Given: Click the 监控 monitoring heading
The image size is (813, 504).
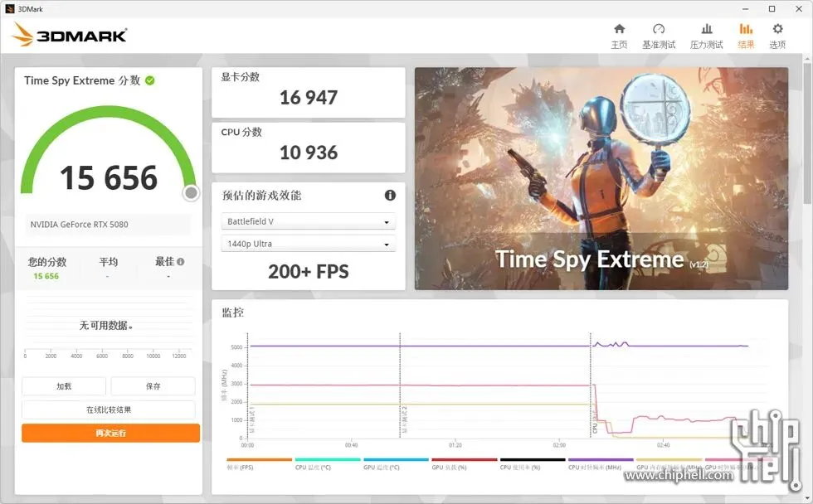Looking at the screenshot, I should click(x=233, y=313).
